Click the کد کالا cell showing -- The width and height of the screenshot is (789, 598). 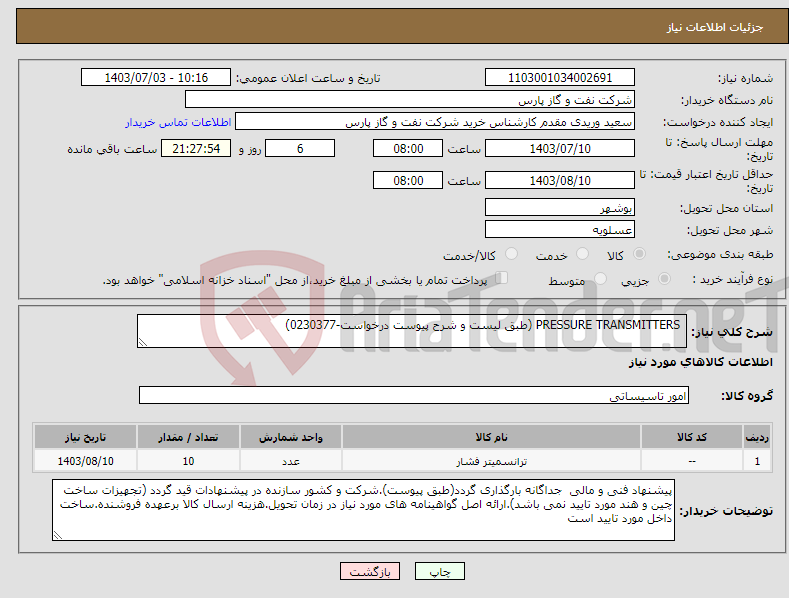(692, 461)
